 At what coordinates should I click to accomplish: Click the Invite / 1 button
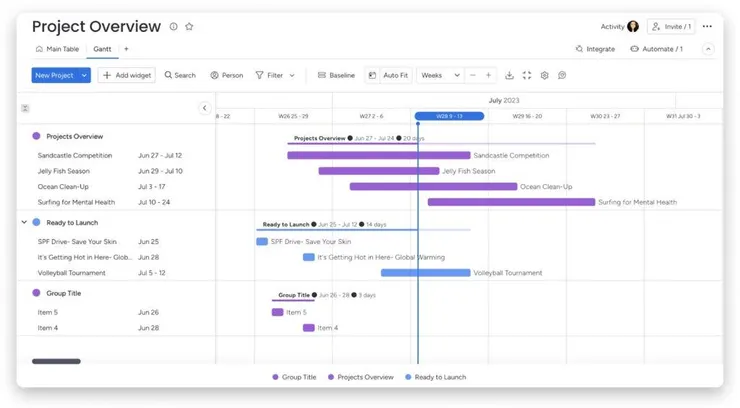[x=671, y=26]
